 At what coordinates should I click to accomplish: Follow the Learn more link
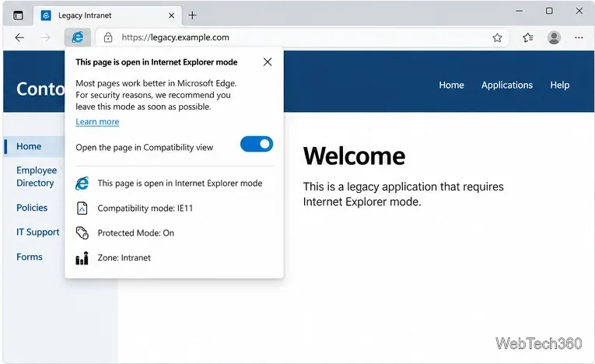click(97, 122)
